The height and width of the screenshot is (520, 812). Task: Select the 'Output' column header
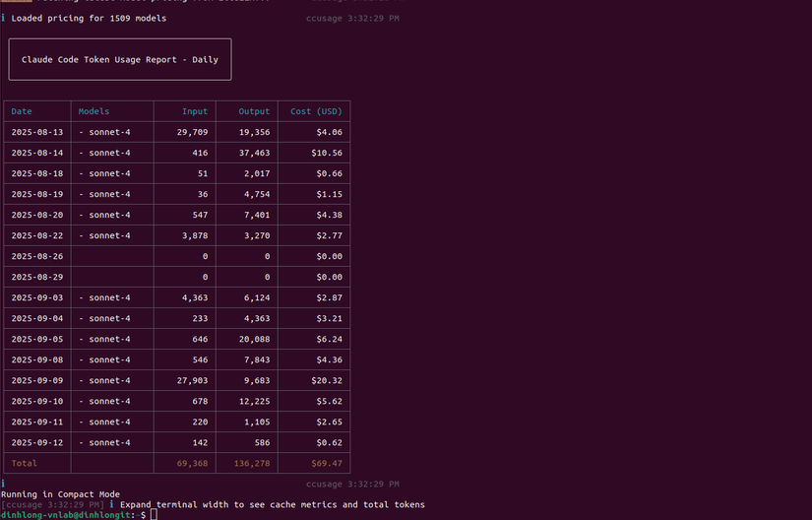pos(254,111)
